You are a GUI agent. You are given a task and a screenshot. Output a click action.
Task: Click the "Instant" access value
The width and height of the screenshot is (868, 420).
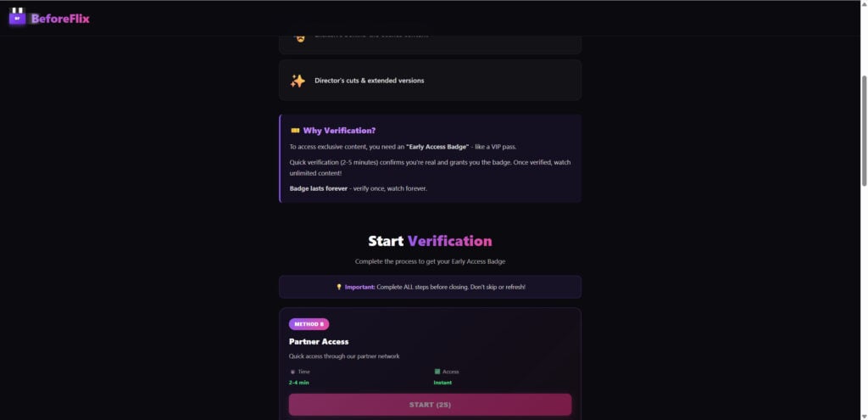[444, 383]
